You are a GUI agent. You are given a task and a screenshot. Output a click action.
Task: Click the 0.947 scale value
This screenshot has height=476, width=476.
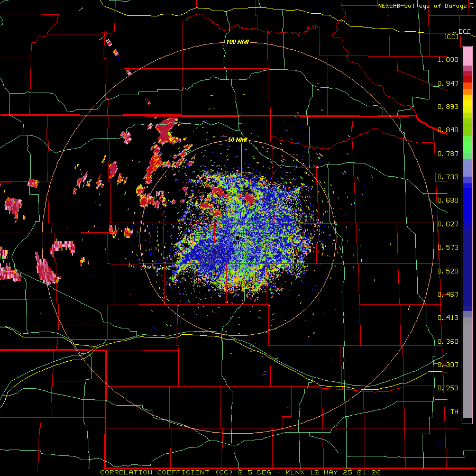[448, 83]
